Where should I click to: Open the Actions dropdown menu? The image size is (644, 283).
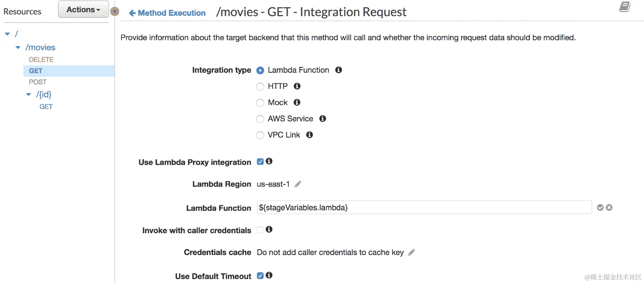point(83,10)
